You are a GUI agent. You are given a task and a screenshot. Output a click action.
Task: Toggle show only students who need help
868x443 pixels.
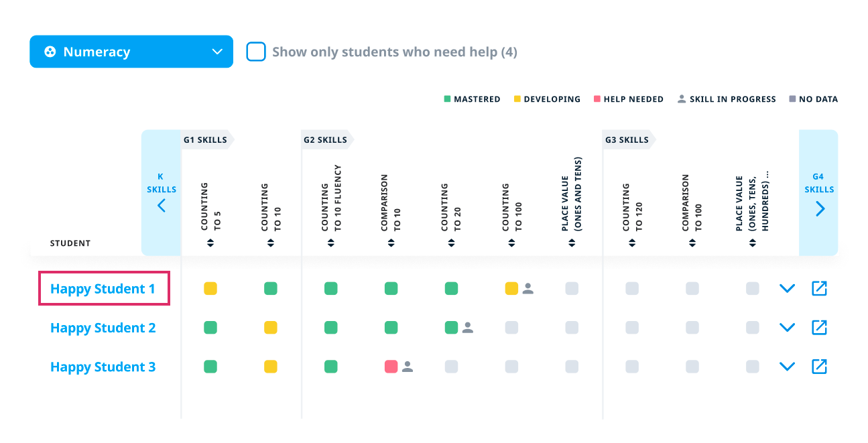click(256, 52)
